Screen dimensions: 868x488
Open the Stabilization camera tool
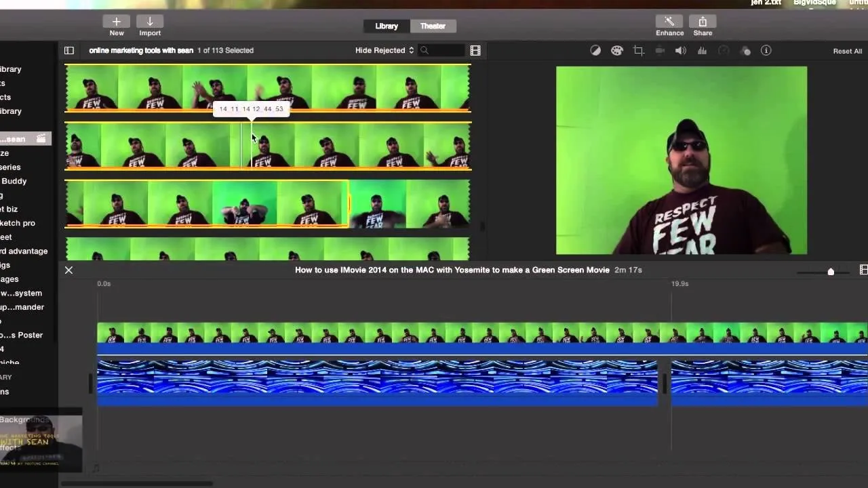tap(659, 51)
